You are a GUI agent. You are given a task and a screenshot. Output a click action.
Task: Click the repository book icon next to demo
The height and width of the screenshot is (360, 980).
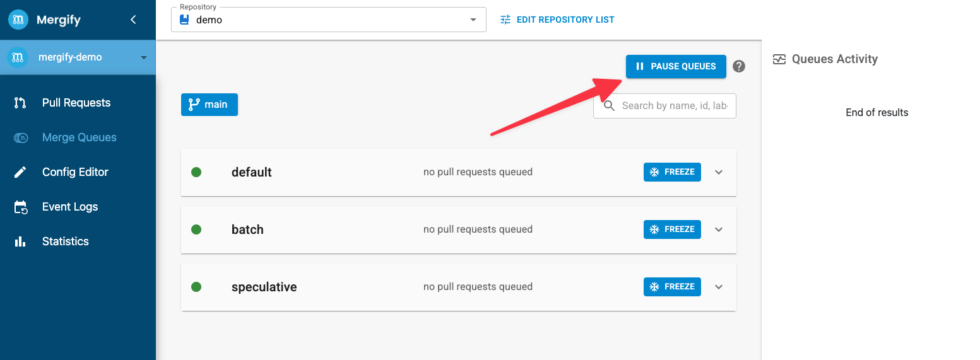pyautogui.click(x=184, y=20)
